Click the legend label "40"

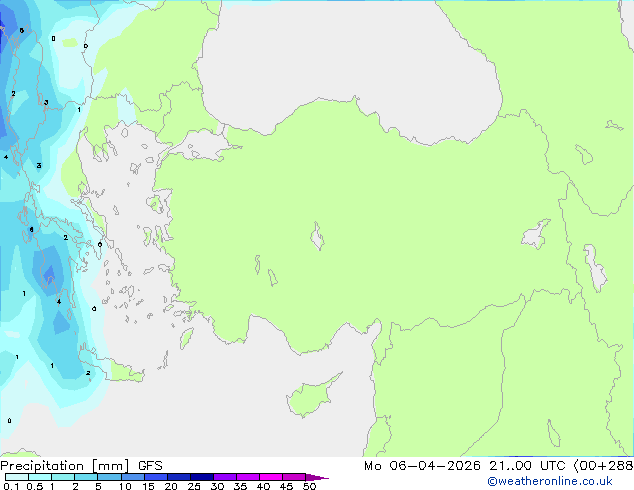coord(263,486)
